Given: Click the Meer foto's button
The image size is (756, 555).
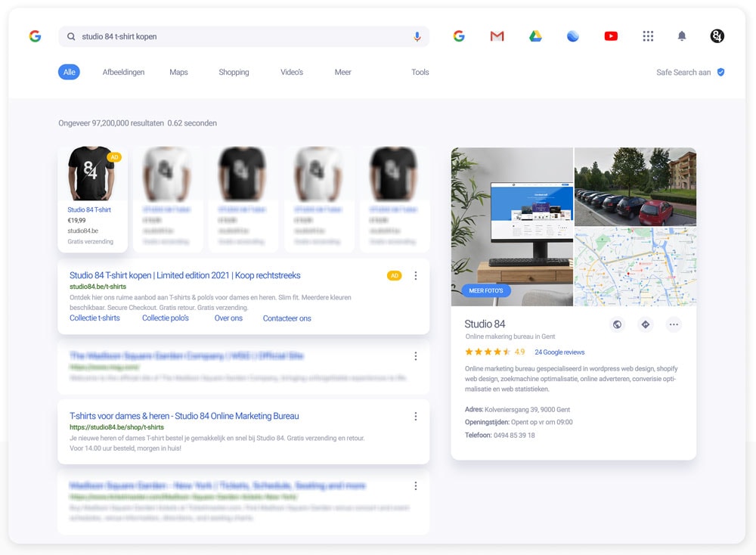Looking at the screenshot, I should [x=486, y=290].
